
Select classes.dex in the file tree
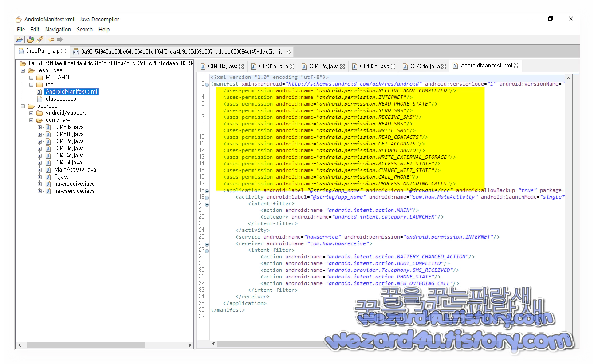tap(61, 99)
